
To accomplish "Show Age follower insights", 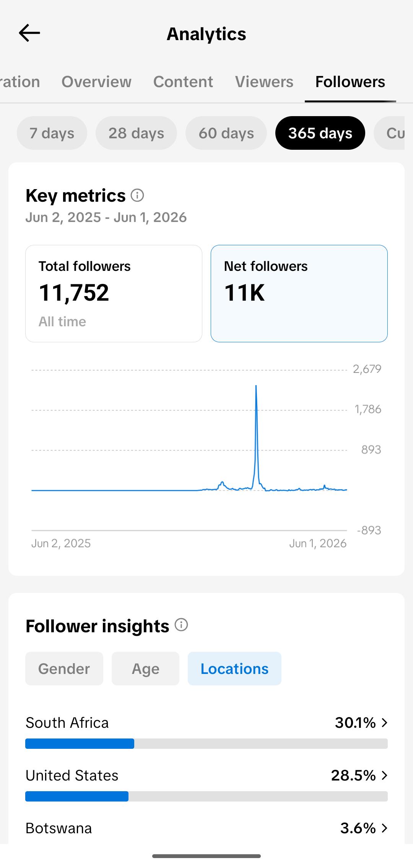I will 145,669.
